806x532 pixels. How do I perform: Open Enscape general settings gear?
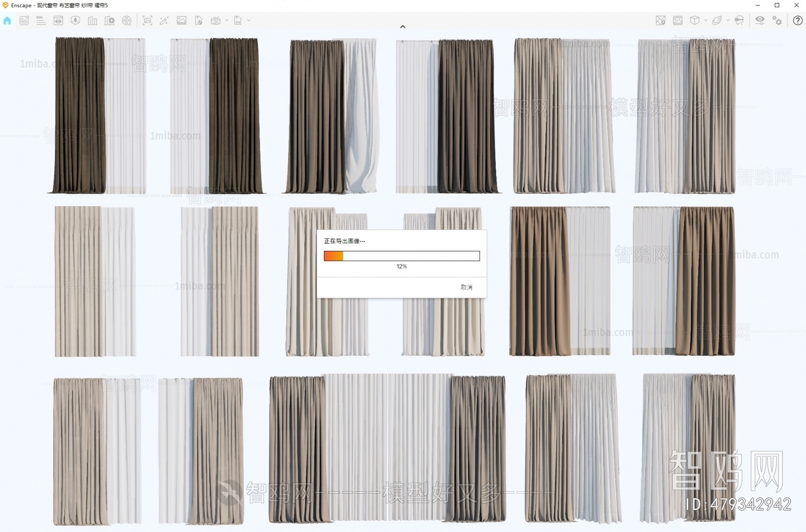click(777, 21)
